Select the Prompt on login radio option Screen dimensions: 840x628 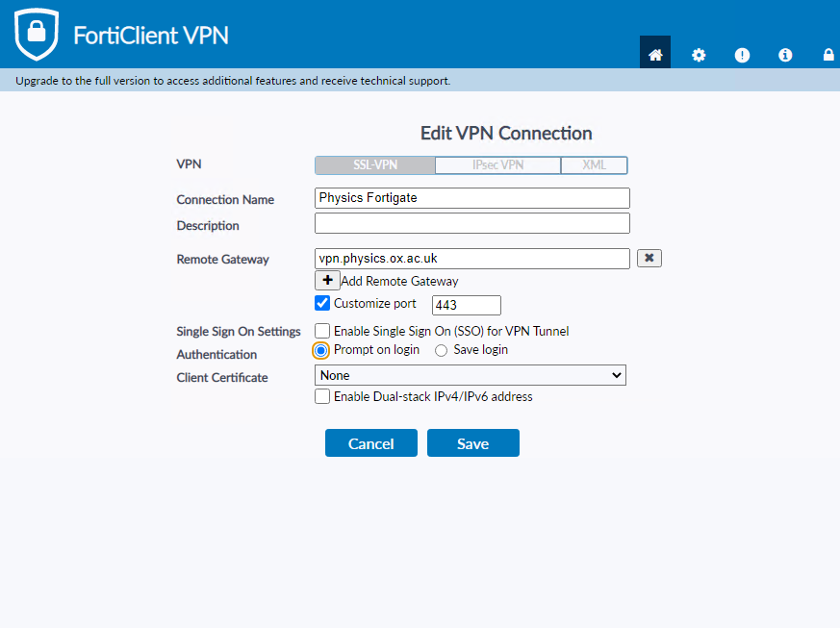pos(321,350)
